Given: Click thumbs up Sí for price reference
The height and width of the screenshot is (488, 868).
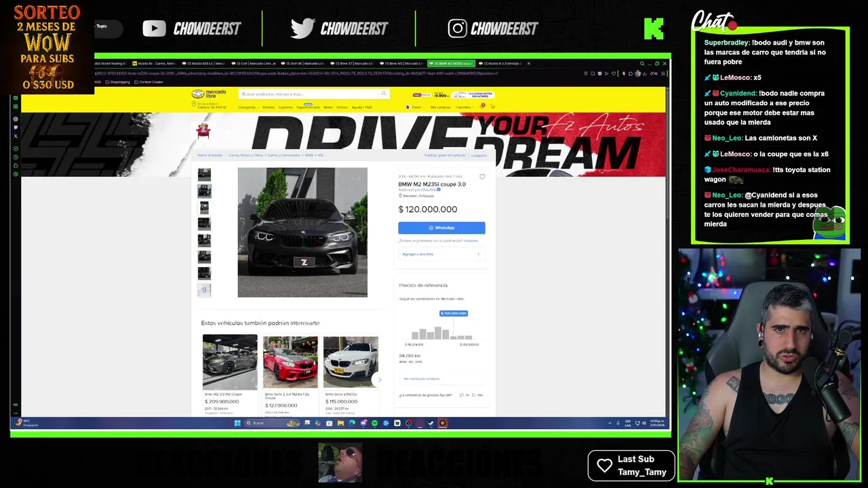Looking at the screenshot, I should tap(465, 394).
